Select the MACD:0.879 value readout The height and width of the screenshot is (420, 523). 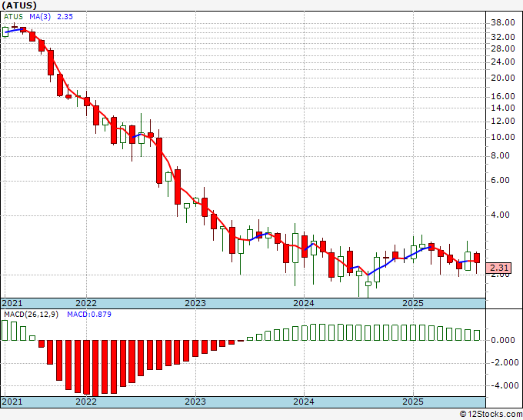click(x=89, y=315)
